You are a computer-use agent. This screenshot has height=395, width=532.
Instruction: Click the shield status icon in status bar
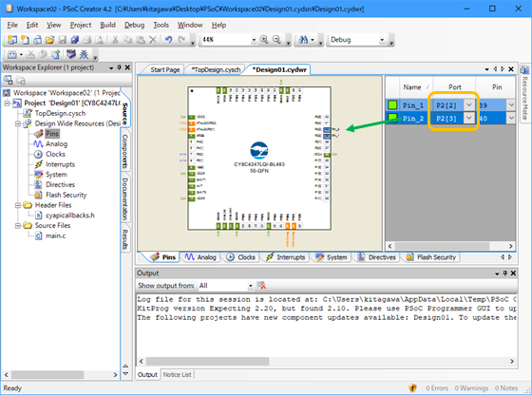(412, 388)
